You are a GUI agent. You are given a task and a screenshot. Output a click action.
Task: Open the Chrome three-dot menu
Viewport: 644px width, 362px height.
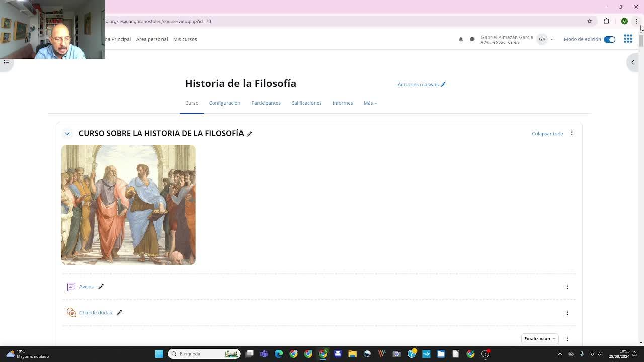[636, 21]
